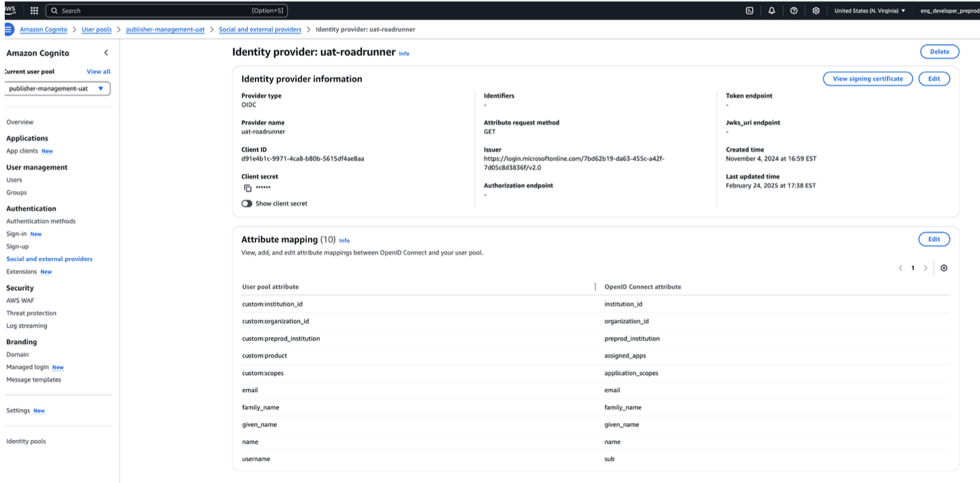Image resolution: width=980 pixels, height=483 pixels.
Task: Open the settings gear in top bar
Action: pyautogui.click(x=816, y=10)
